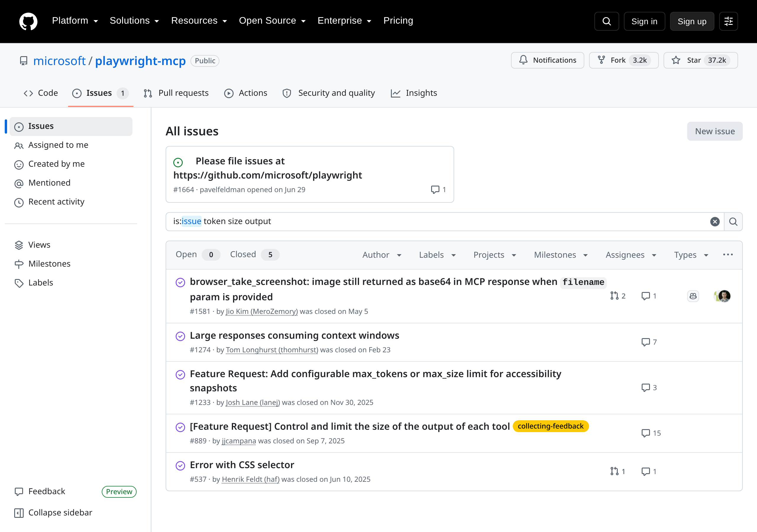The height and width of the screenshot is (532, 757).
Task: Click the New issue button
Action: click(x=715, y=131)
